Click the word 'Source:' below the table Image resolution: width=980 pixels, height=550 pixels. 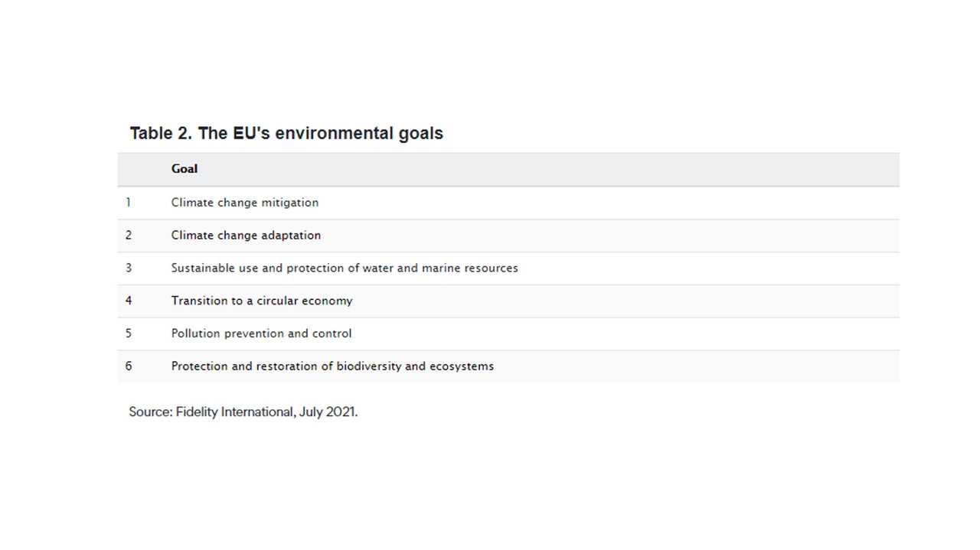click(x=150, y=412)
